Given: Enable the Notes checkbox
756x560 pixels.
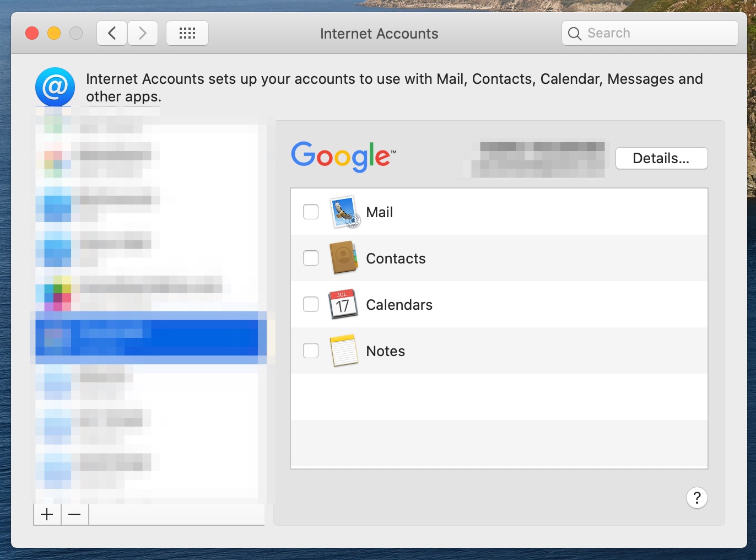Looking at the screenshot, I should (x=311, y=351).
